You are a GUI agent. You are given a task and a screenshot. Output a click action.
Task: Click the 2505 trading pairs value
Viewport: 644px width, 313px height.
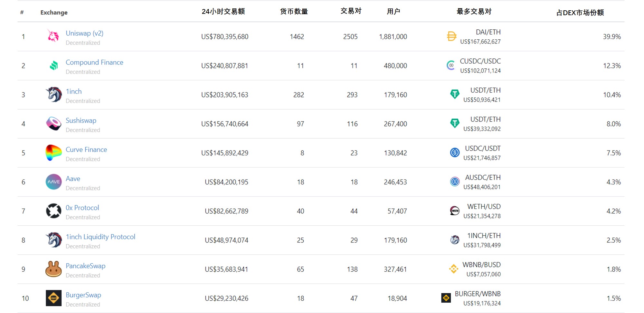pos(350,37)
